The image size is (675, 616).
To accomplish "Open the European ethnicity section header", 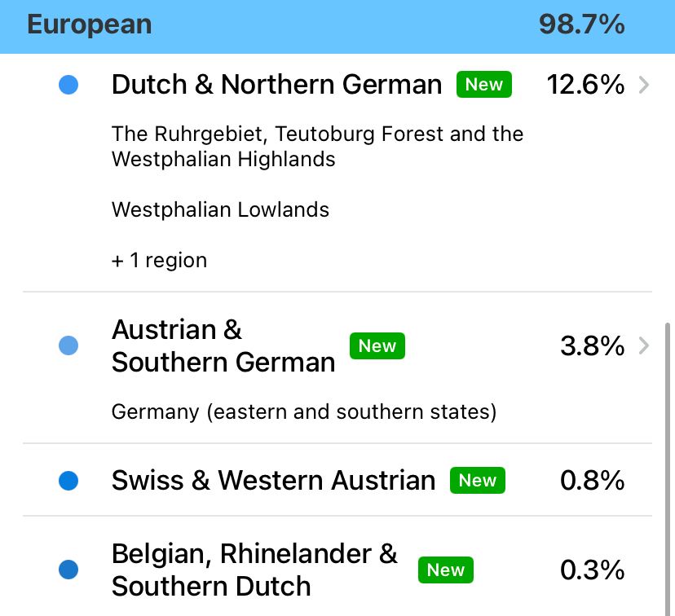I will point(89,25).
